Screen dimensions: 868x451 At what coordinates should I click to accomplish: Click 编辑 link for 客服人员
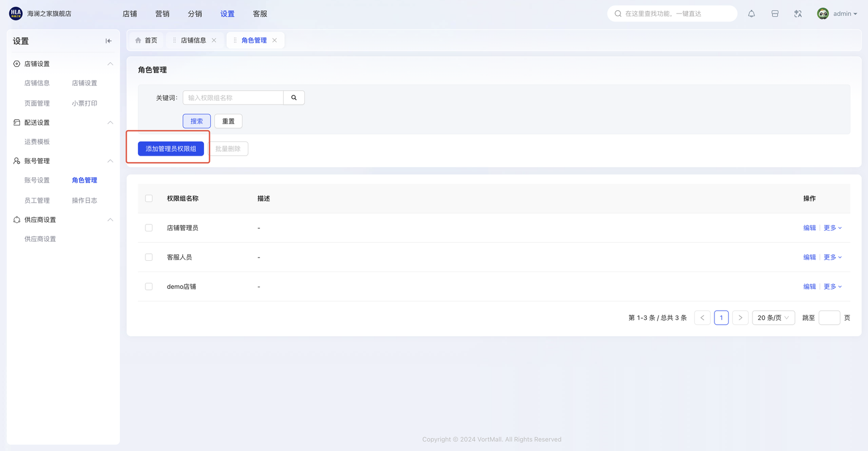[809, 257]
